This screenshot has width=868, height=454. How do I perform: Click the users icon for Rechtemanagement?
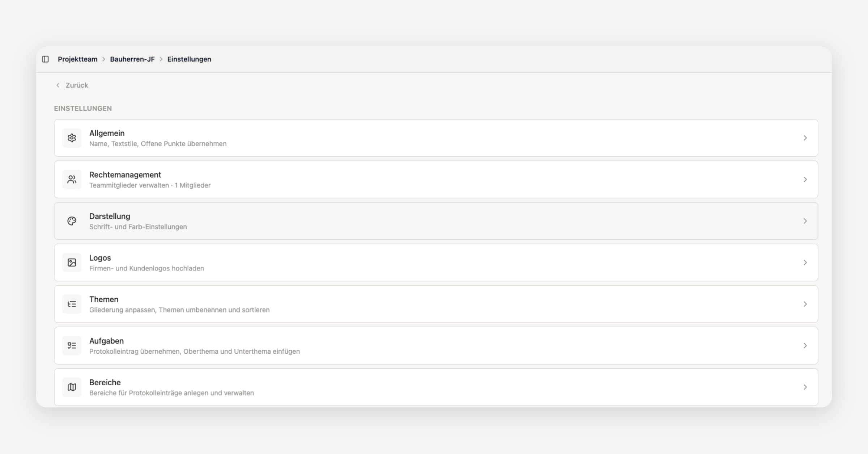tap(72, 180)
